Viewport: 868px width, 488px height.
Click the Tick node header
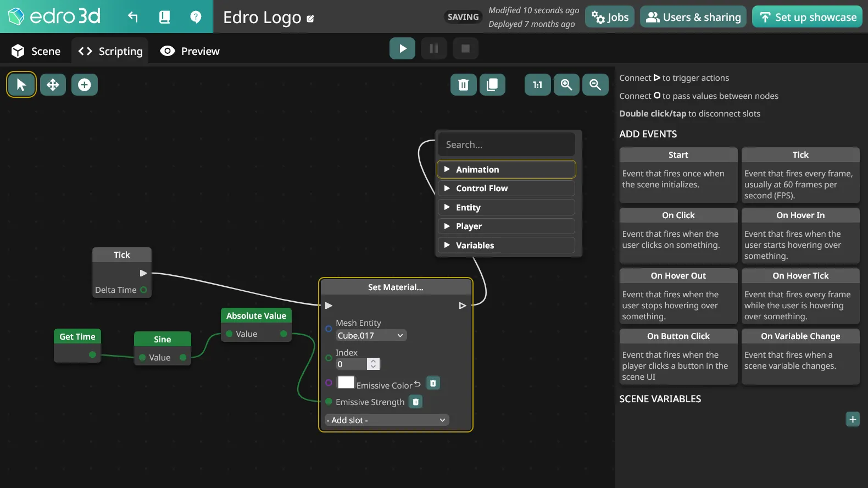click(122, 254)
